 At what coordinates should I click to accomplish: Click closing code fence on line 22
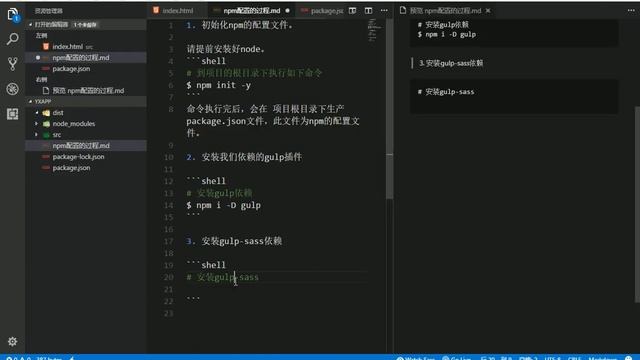[193, 299]
